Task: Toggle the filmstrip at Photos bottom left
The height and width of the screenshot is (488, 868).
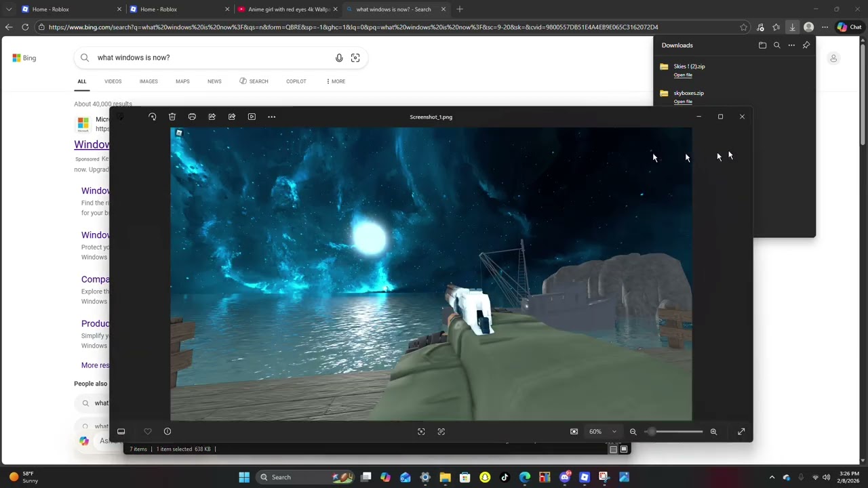Action: tap(121, 432)
